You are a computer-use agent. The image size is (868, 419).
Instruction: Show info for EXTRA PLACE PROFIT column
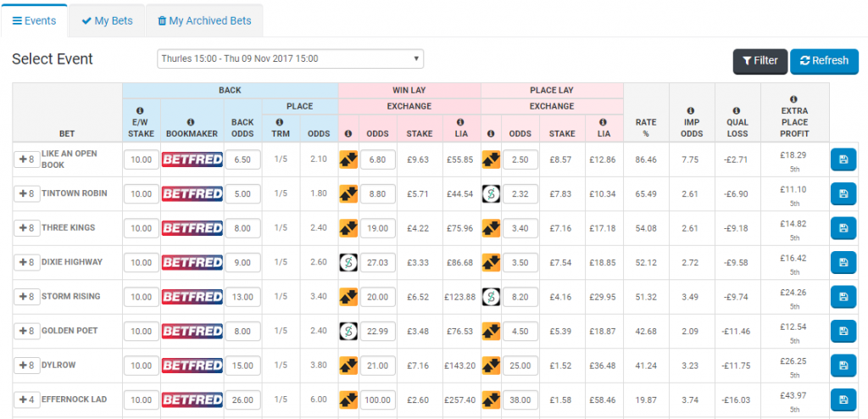794,100
